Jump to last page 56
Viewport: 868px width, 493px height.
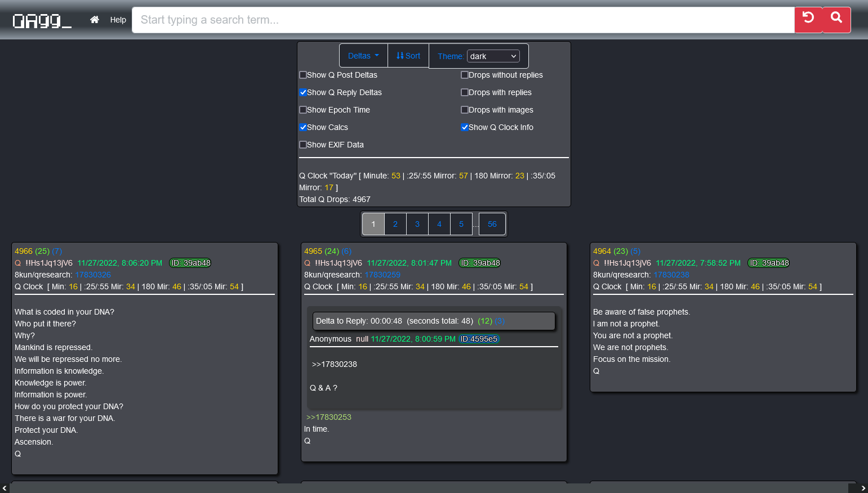click(492, 224)
